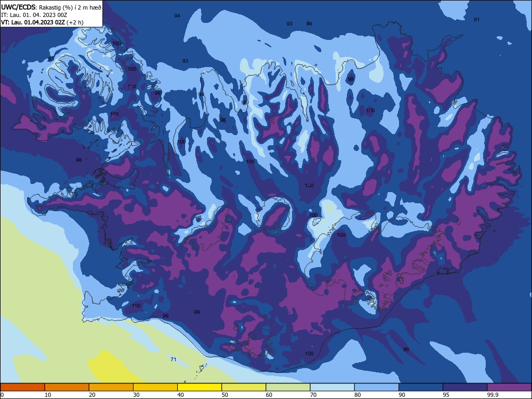Click the '40' legend tick label
532x399 pixels.
[180, 395]
